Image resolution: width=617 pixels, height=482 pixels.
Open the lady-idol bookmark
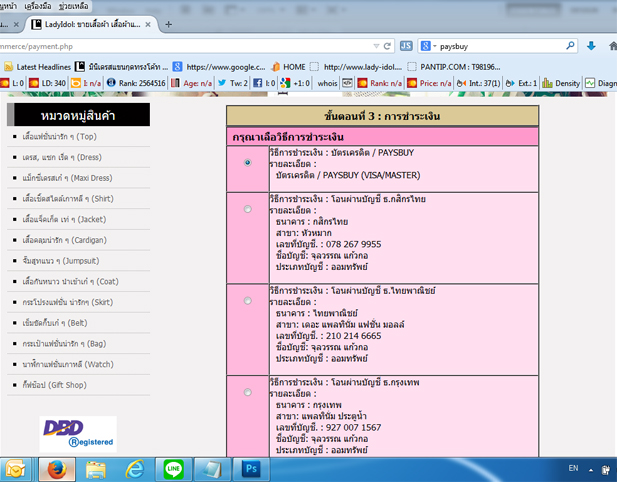(356, 67)
